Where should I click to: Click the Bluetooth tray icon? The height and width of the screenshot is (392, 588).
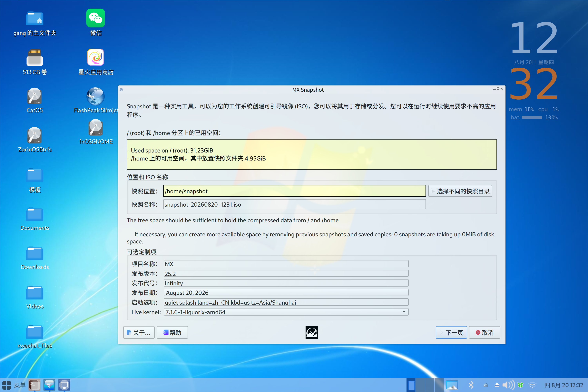click(471, 385)
